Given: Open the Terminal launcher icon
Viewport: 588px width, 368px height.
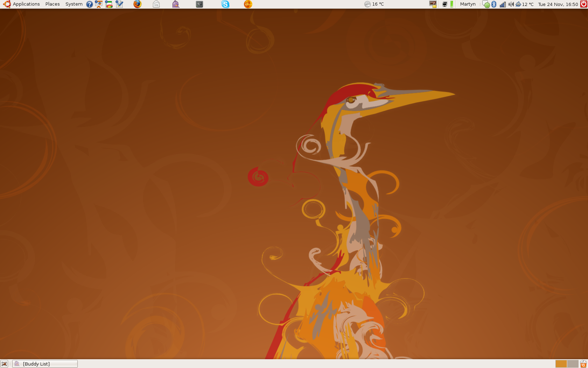Looking at the screenshot, I should click(199, 4).
